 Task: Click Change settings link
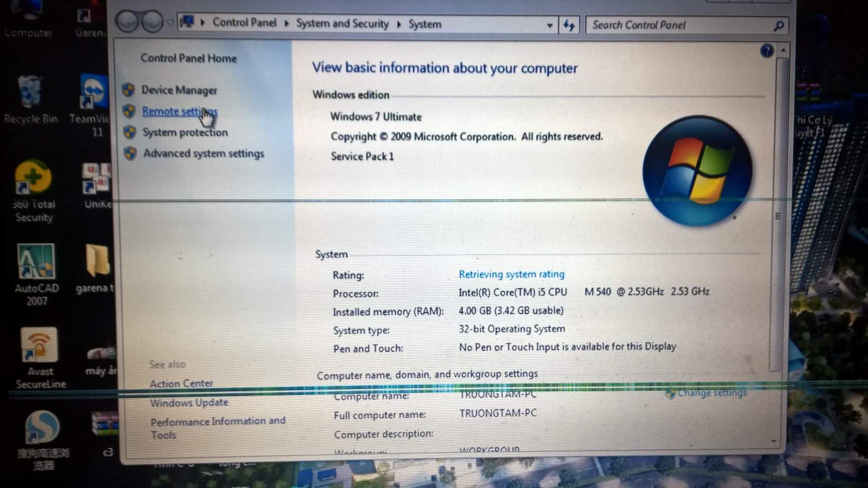click(712, 393)
